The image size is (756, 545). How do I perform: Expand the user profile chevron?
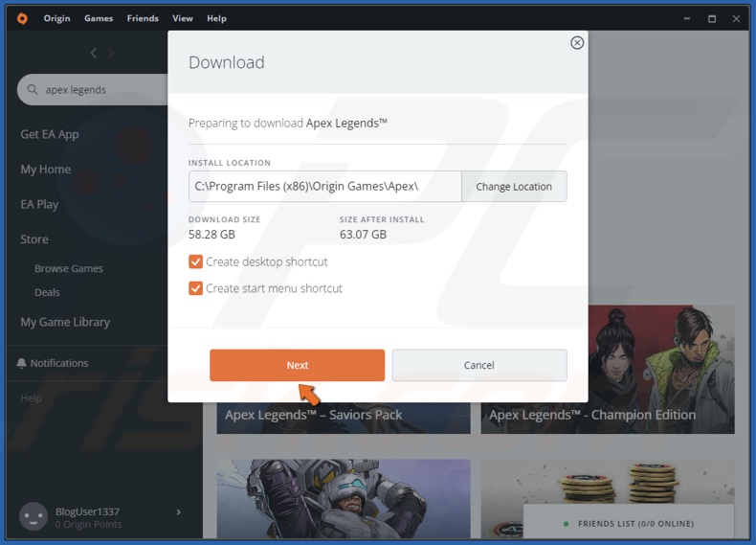tap(179, 512)
